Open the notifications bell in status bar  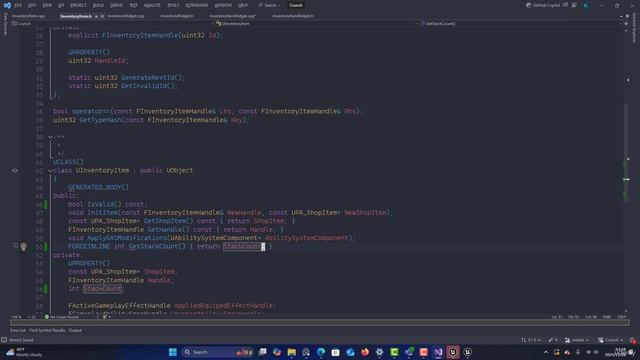[633, 340]
